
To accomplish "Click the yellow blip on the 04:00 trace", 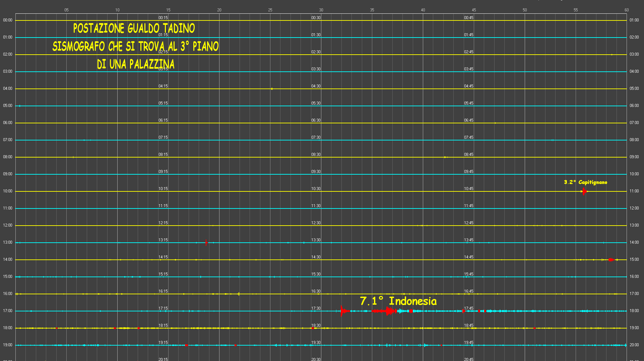I will (x=272, y=88).
